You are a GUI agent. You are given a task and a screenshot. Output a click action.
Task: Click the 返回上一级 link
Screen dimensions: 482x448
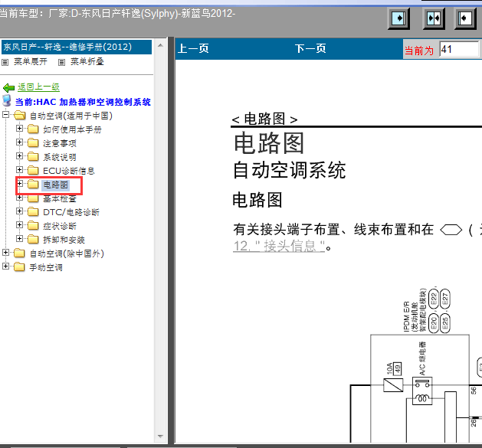38,87
